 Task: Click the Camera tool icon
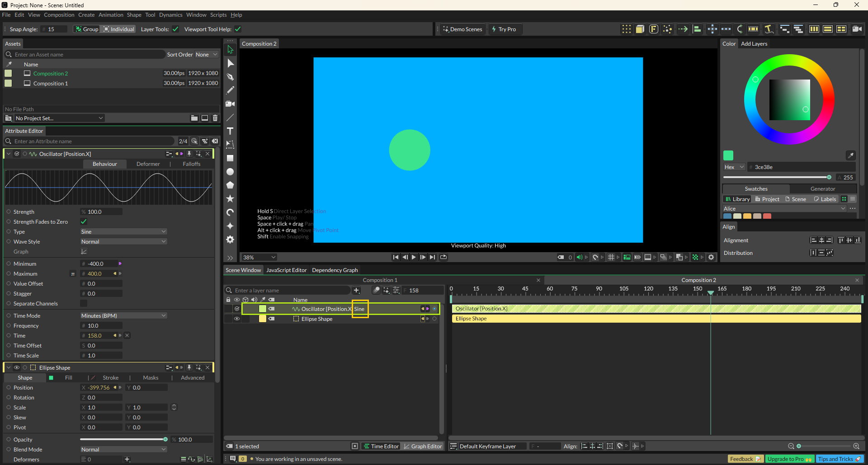[x=230, y=104]
